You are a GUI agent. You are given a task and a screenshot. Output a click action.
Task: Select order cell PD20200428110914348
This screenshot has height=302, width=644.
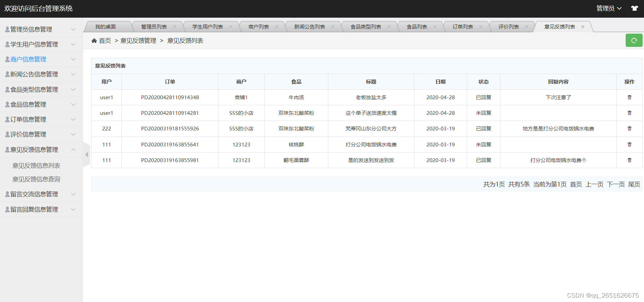(x=170, y=97)
